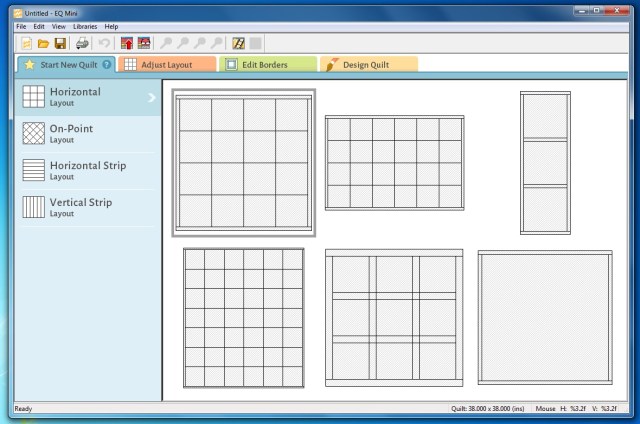This screenshot has height=424, width=640.
Task: Choose the On-Point Layout option
Action: (88, 134)
